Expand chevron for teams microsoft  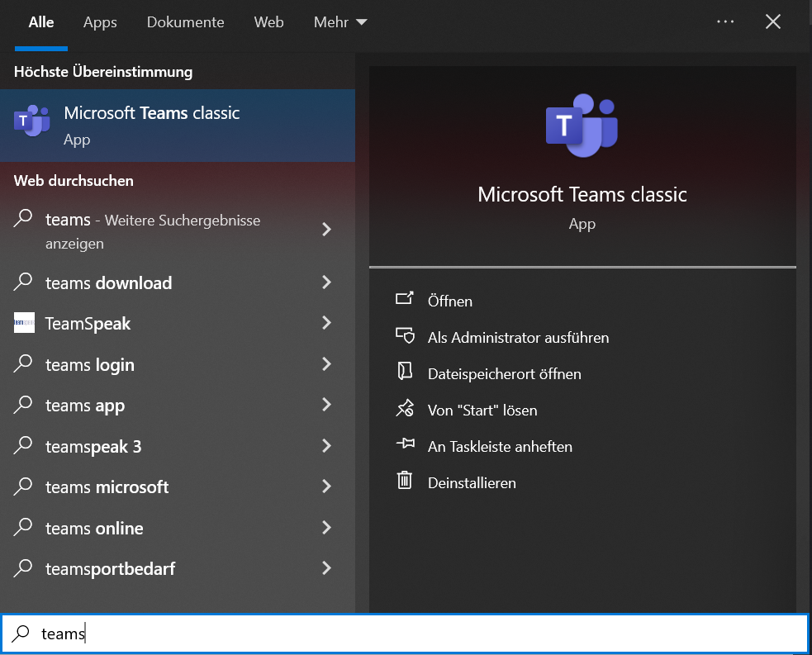326,487
